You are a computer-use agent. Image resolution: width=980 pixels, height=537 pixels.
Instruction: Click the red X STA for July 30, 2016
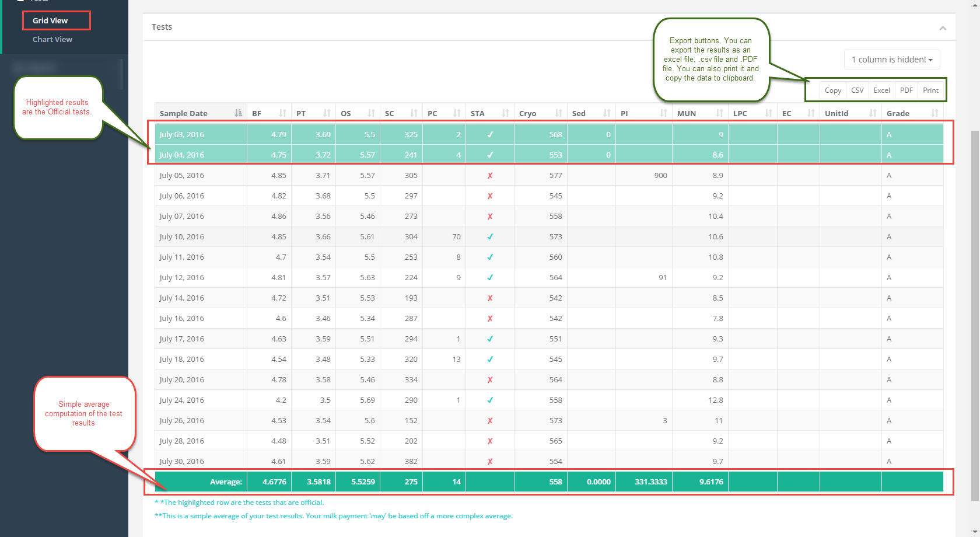(x=490, y=461)
